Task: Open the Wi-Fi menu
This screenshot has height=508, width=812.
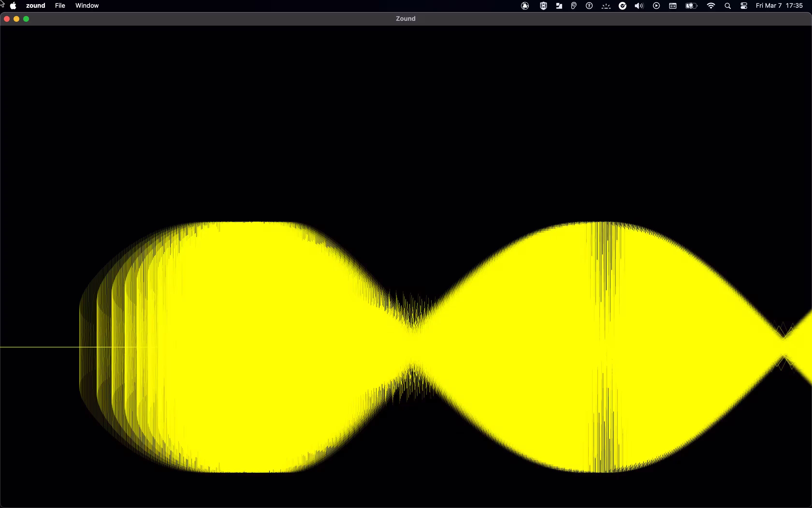Action: coord(711,6)
